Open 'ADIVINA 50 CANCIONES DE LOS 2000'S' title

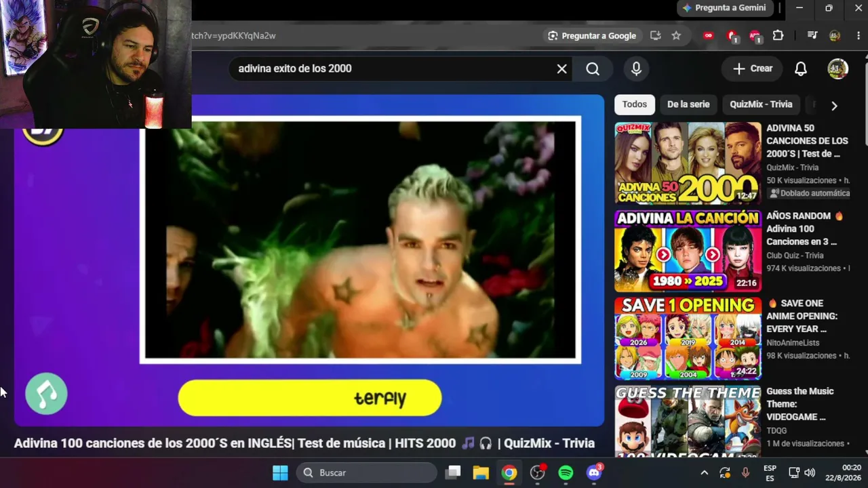(807, 141)
